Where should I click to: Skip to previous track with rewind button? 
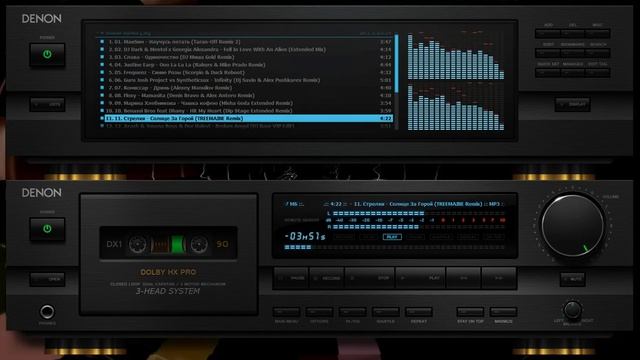click(x=464, y=278)
